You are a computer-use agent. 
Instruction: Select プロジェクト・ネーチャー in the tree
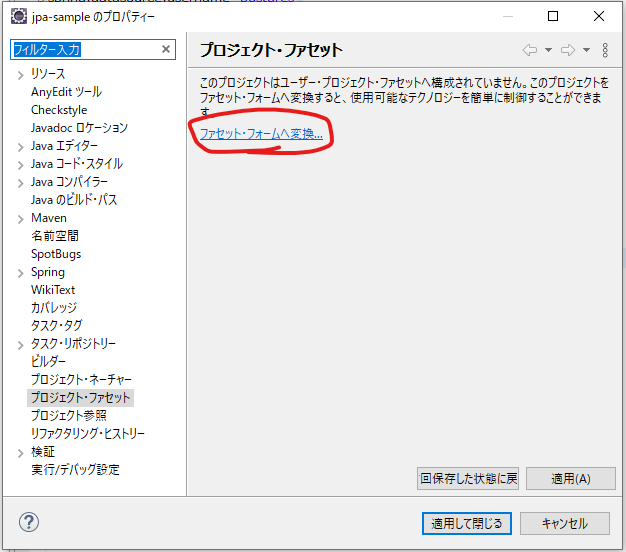(x=81, y=380)
